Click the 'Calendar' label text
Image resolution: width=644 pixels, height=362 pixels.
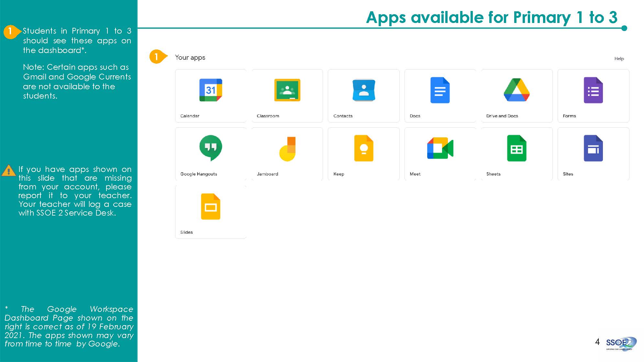[x=190, y=116]
